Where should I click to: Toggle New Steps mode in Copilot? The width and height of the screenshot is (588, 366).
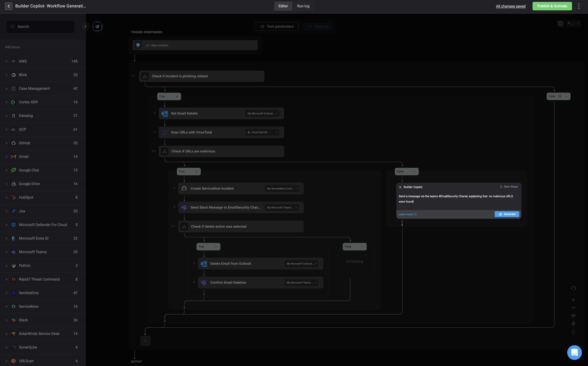point(509,187)
